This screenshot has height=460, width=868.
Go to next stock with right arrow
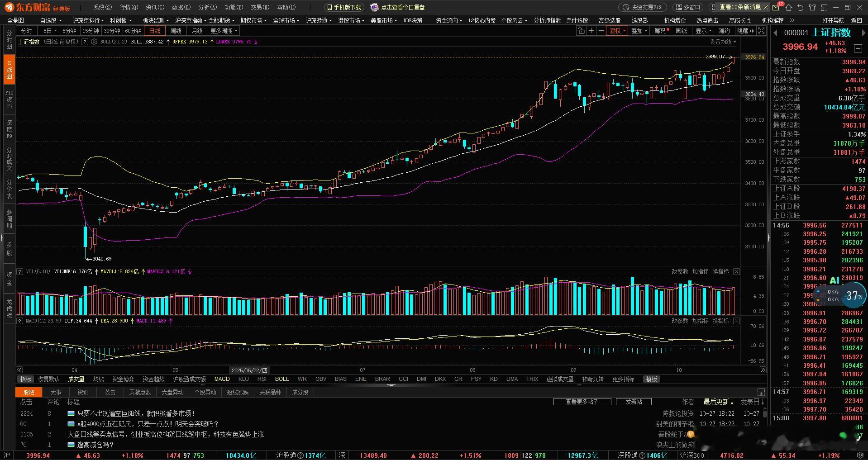863,33
